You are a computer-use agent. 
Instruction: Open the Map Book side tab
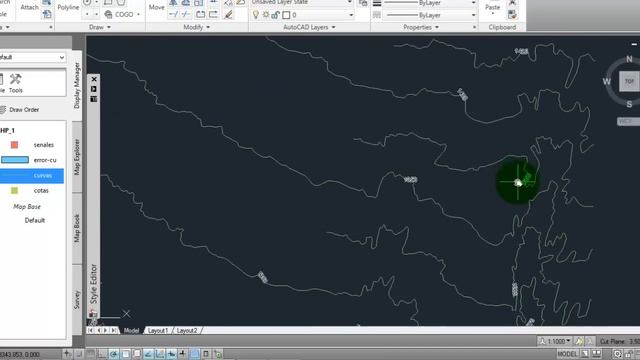click(x=77, y=228)
